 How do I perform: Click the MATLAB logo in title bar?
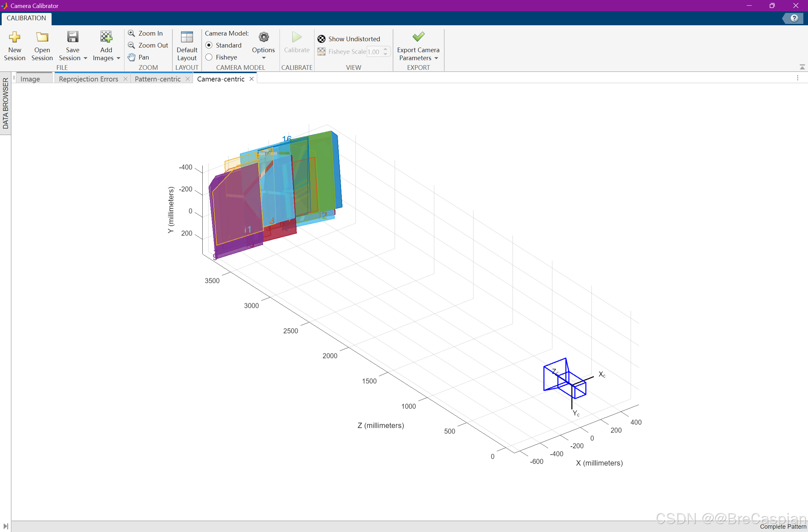[x=4, y=5]
